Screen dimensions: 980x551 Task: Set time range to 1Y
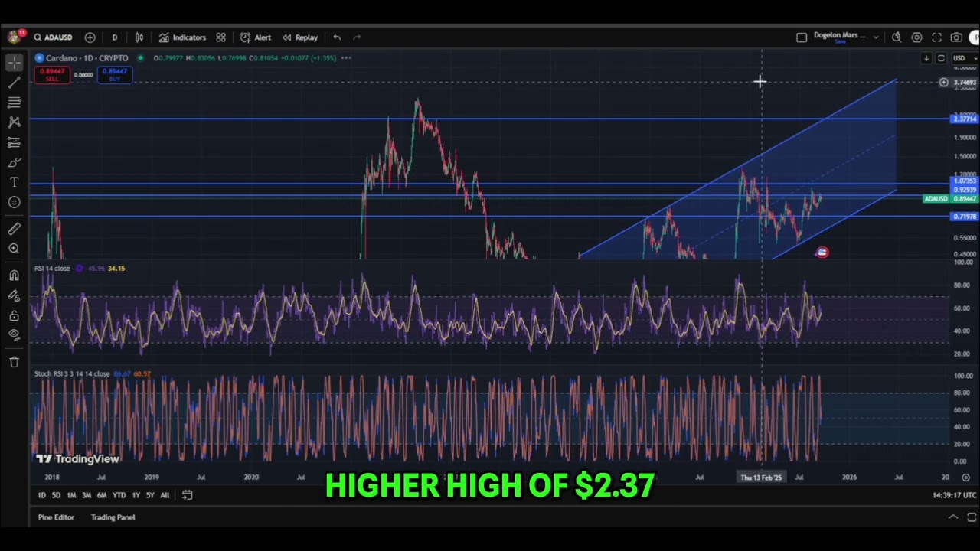pos(136,495)
